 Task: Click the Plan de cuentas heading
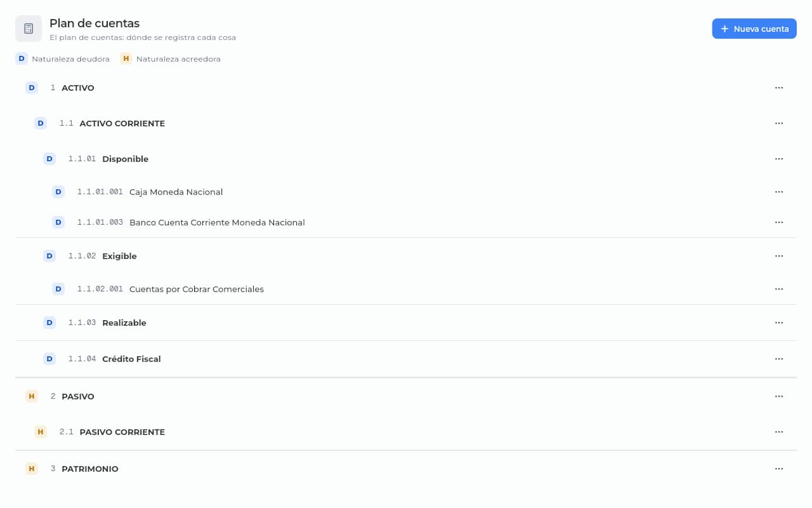[95, 23]
